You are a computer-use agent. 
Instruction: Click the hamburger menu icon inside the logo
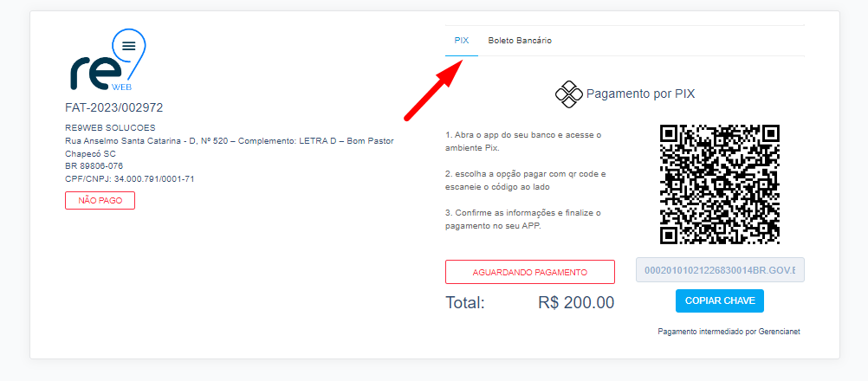(128, 46)
